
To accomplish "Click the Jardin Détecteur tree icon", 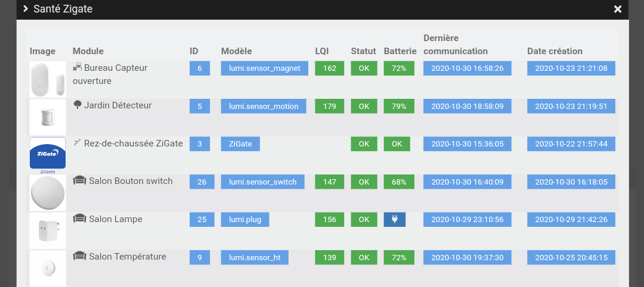I will pos(77,105).
